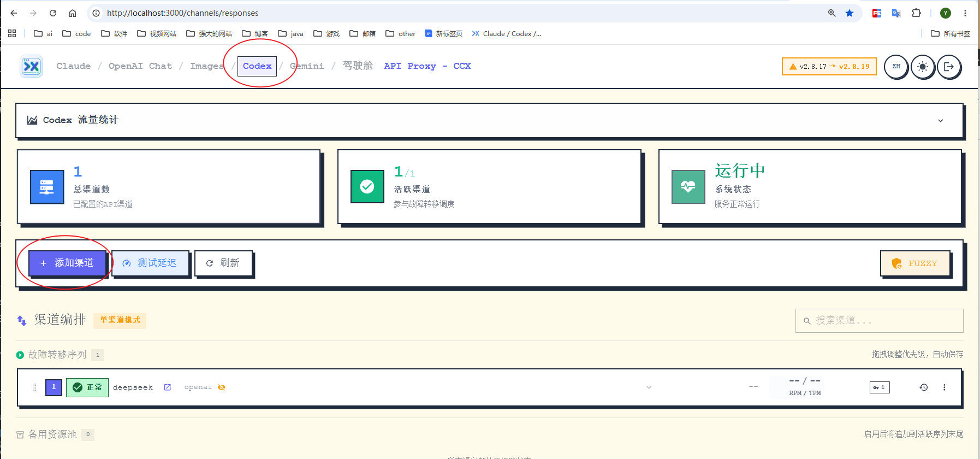Open the 驾驶舱 dashboard tab
Screen dimensions: 980x459
[x=358, y=66]
